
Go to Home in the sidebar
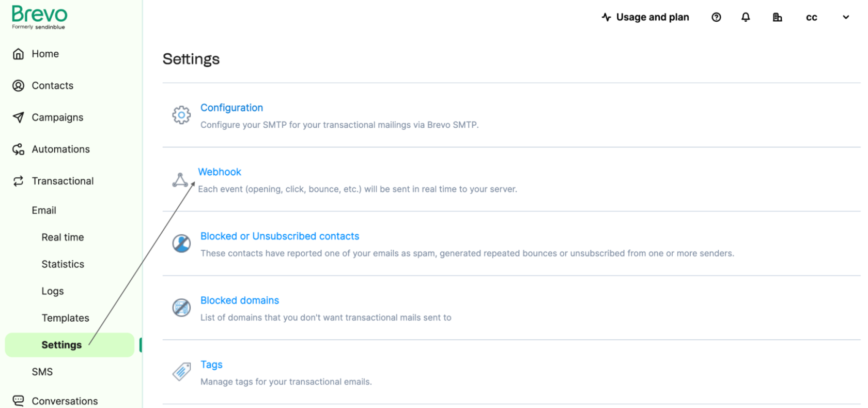tap(45, 54)
